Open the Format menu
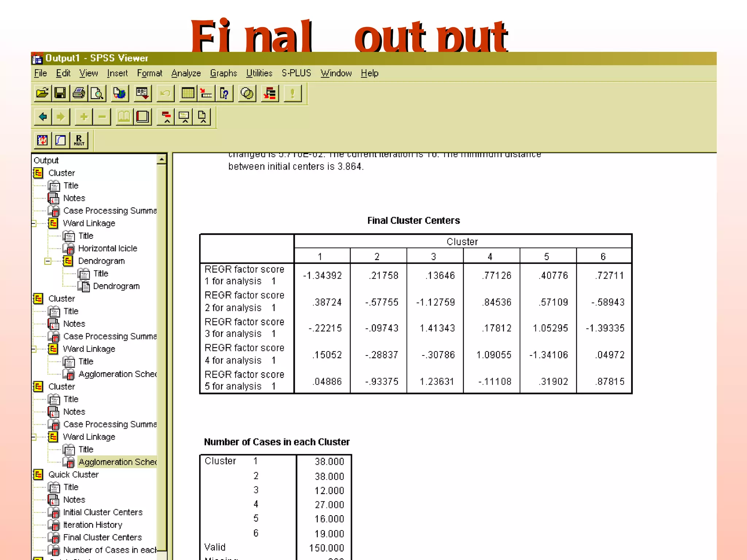Screen dimensions: 747x560 [x=150, y=73]
